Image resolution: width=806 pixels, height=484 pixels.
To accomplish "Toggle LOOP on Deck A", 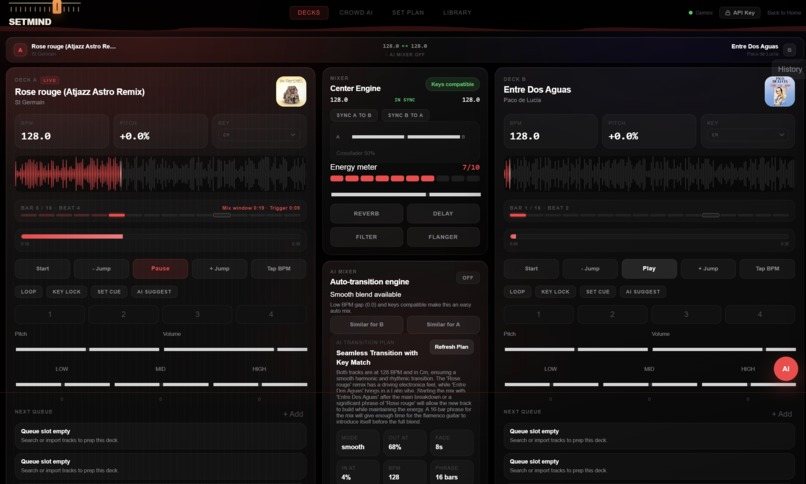I will click(x=28, y=292).
